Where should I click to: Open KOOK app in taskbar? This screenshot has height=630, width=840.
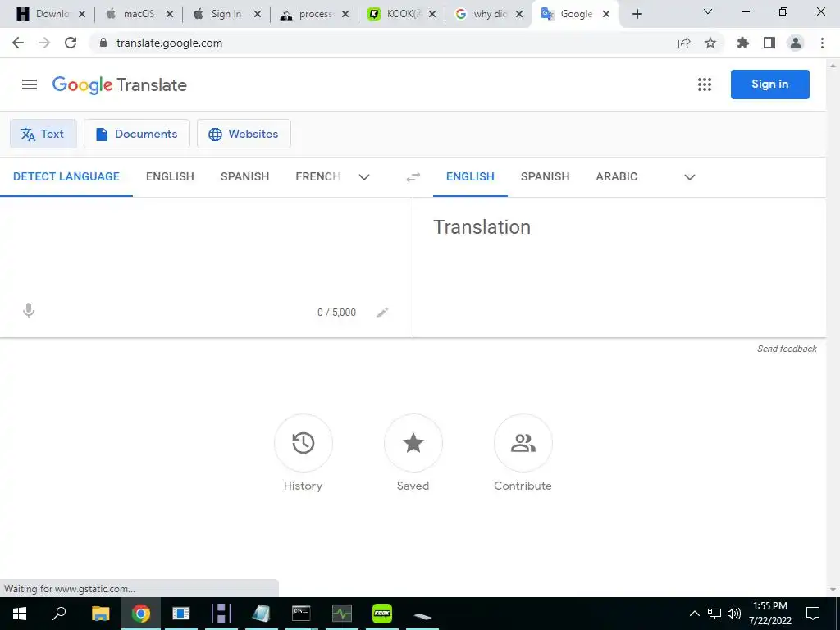382,614
